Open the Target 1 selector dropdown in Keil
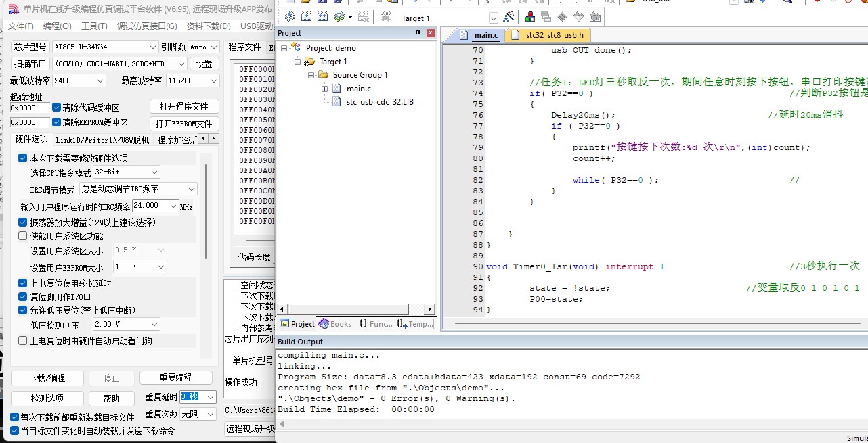Screen dimensions: 868x443 (x=493, y=18)
